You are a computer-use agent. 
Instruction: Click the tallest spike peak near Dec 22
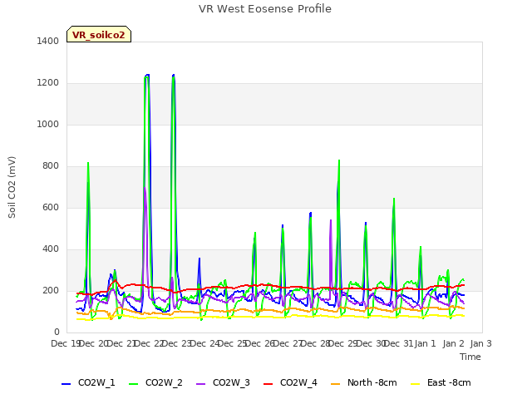click(x=147, y=76)
